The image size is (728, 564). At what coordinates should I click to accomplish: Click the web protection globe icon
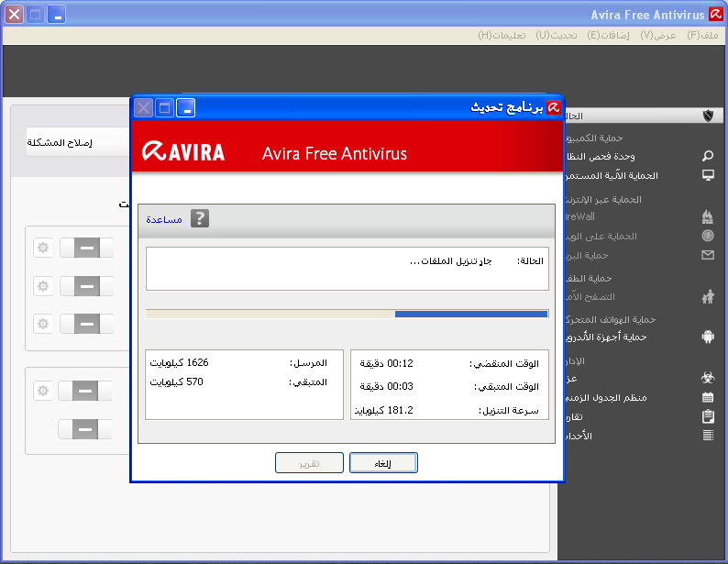708,236
